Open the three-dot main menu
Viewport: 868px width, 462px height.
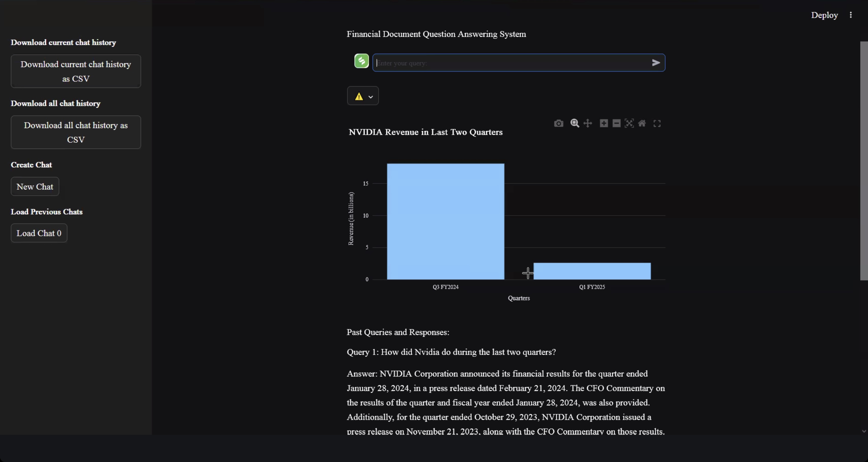[x=851, y=15]
